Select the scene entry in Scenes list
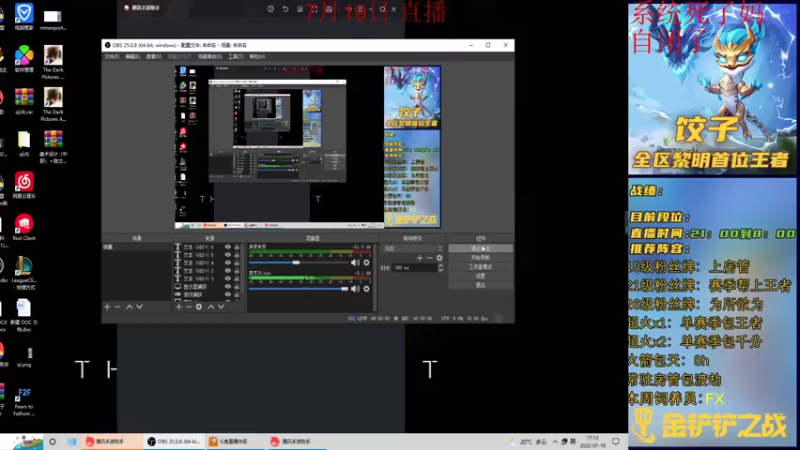This screenshot has width=800, height=450. pos(136,247)
